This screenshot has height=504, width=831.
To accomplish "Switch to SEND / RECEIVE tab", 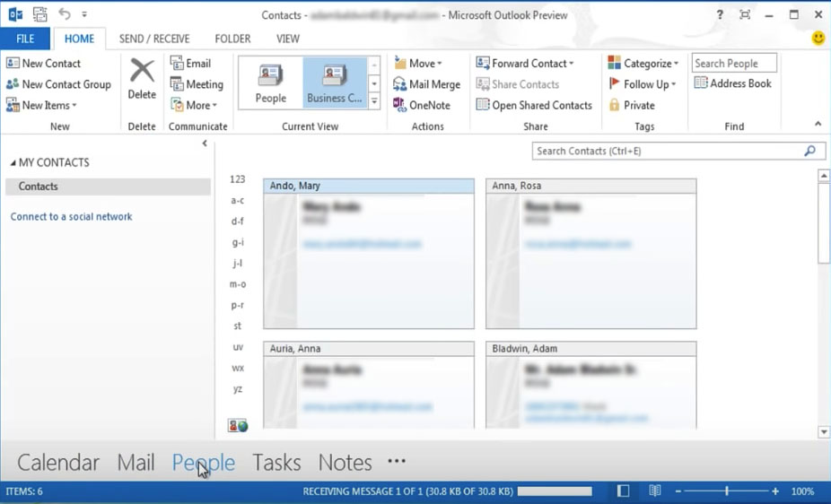I will pos(154,39).
